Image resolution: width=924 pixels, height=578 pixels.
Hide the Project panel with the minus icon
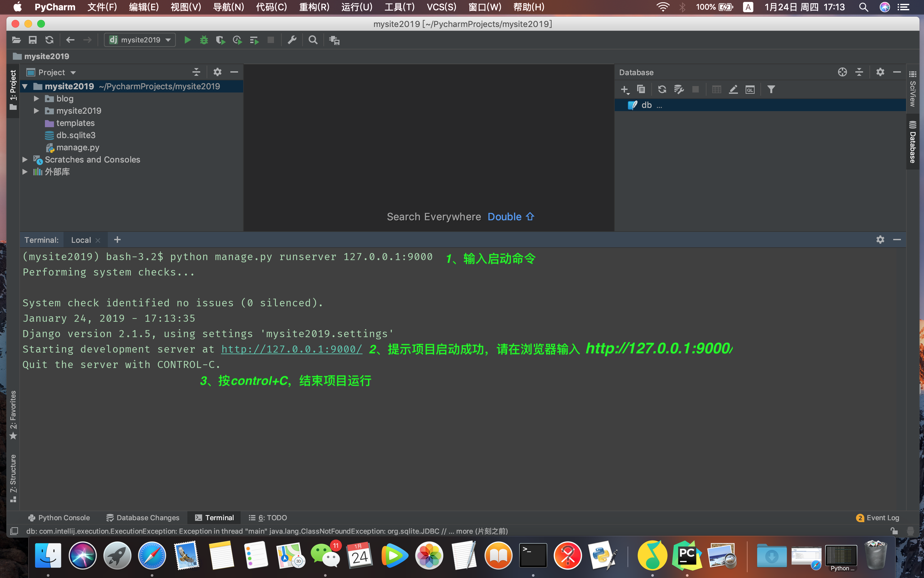234,72
